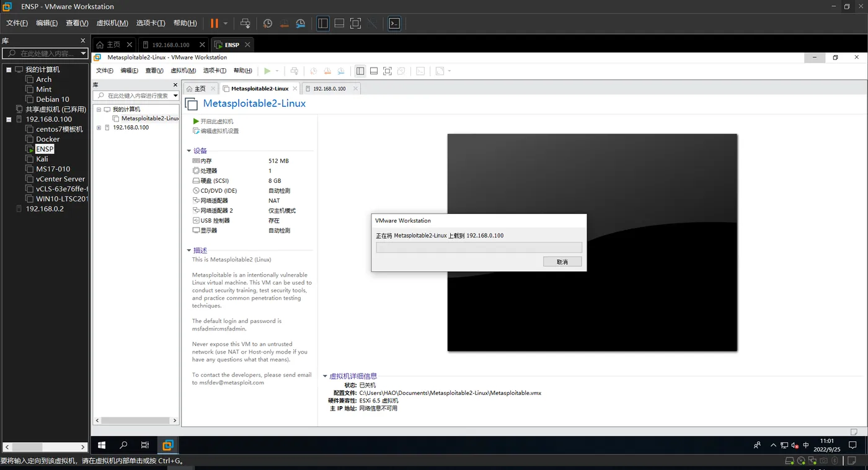
Task: Switch to outer 主页 tab
Action: (x=113, y=45)
